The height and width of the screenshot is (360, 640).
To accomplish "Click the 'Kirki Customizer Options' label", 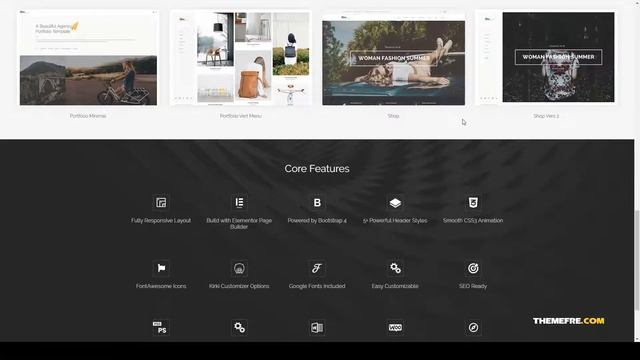I will 239,286.
